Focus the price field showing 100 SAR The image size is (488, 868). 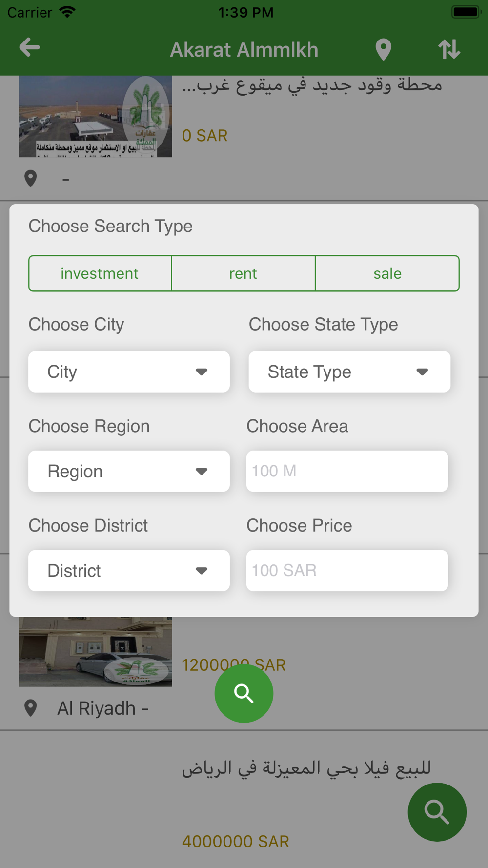(347, 571)
